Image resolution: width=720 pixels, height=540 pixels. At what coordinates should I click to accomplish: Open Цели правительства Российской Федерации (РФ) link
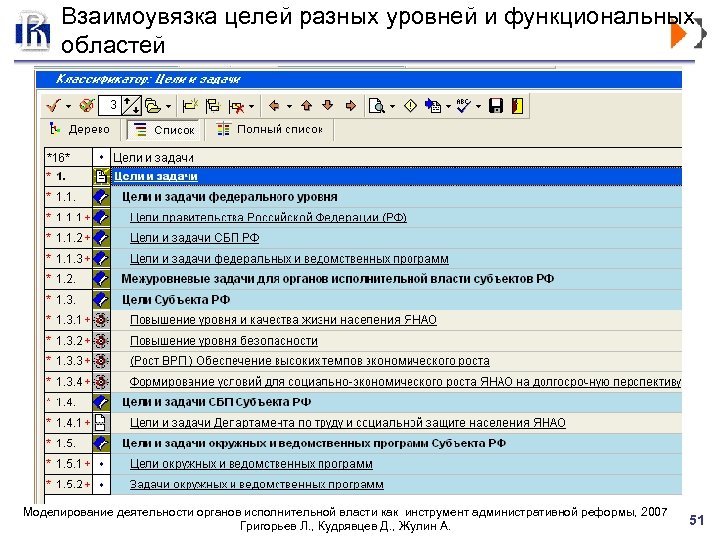(x=268, y=218)
